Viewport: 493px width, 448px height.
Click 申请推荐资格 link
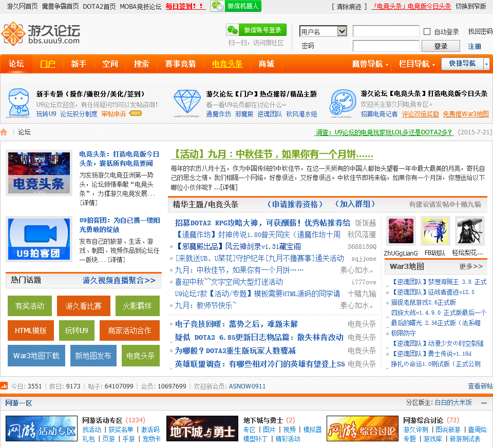tap(295, 204)
